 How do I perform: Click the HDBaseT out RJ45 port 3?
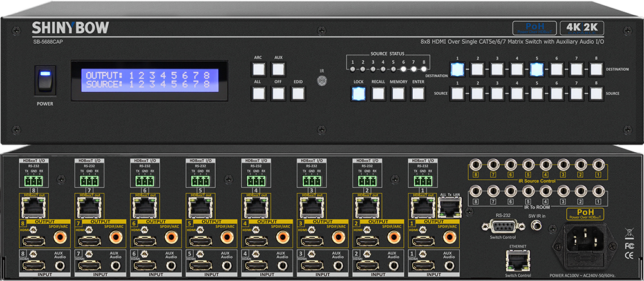point(311,207)
